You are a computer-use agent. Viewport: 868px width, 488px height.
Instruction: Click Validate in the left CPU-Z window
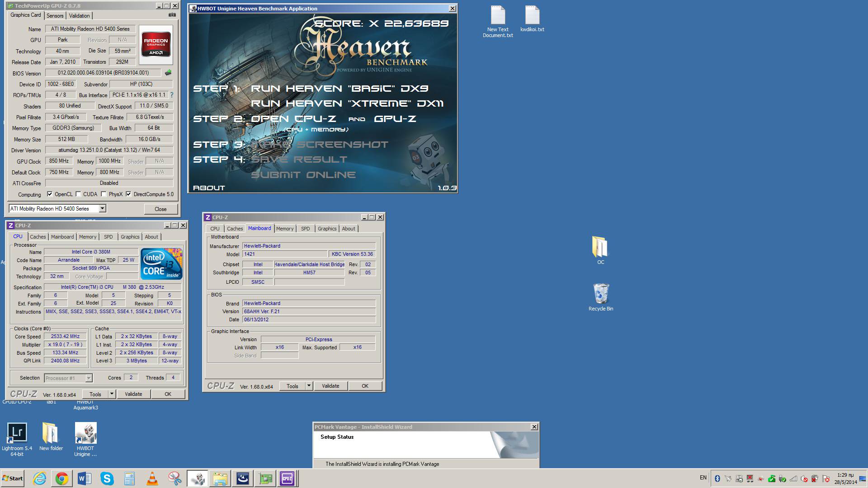coord(133,394)
